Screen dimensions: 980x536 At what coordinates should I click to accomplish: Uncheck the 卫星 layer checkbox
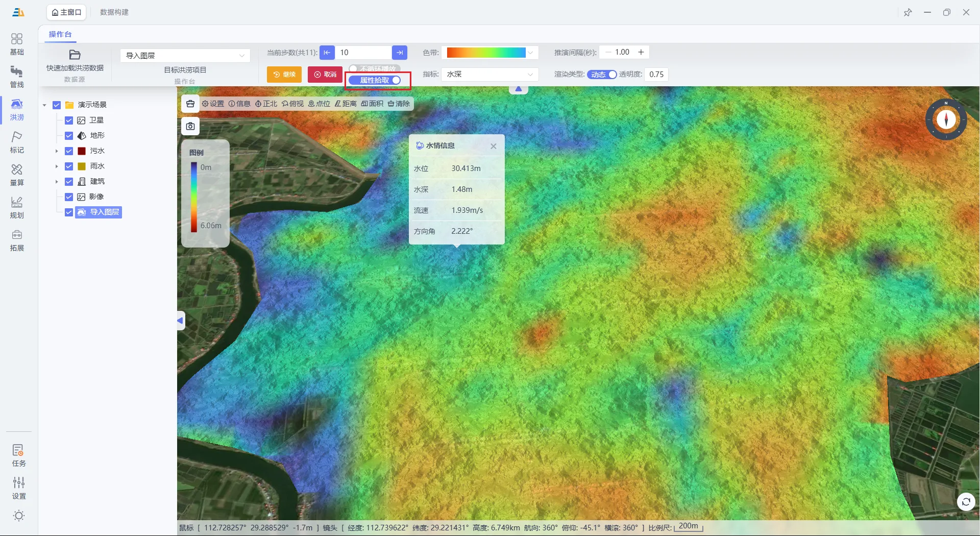coord(69,120)
